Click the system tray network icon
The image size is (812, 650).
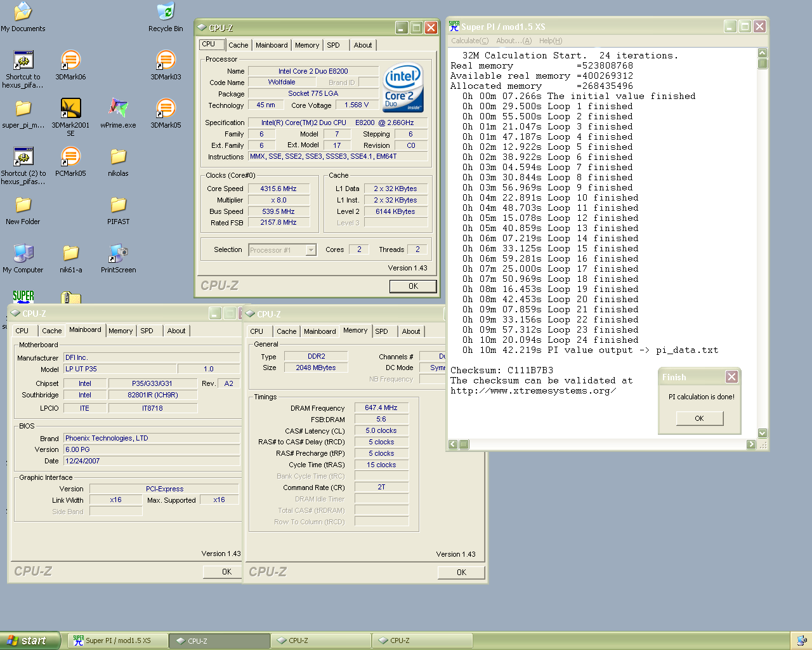click(x=801, y=640)
